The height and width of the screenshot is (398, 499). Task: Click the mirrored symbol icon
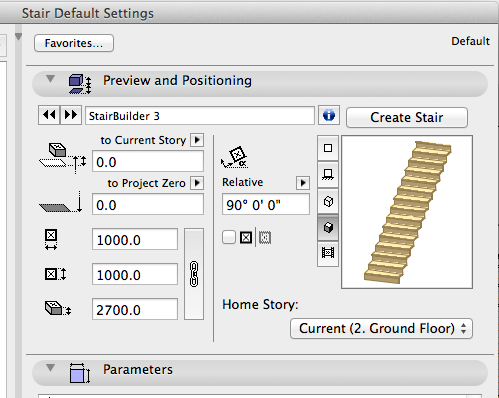265,238
